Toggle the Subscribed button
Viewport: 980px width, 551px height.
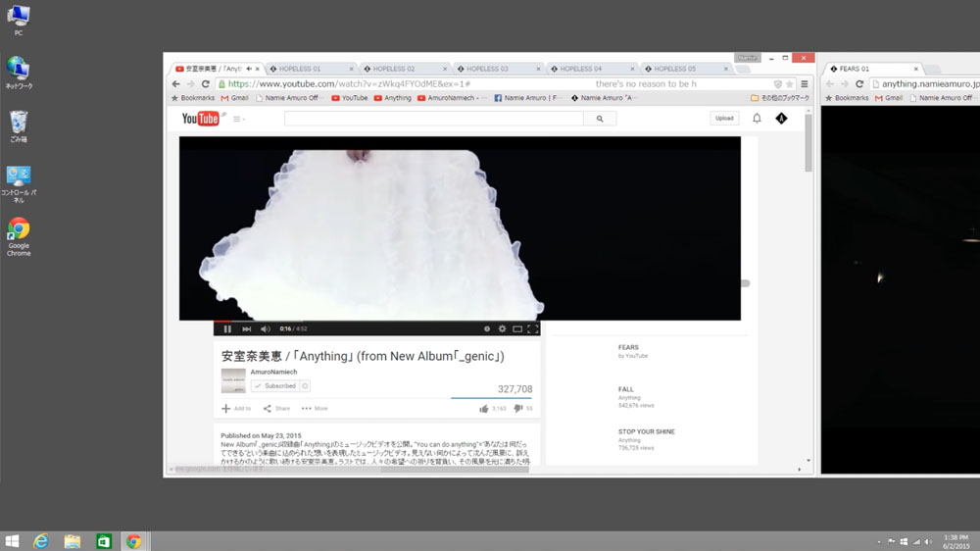[274, 386]
